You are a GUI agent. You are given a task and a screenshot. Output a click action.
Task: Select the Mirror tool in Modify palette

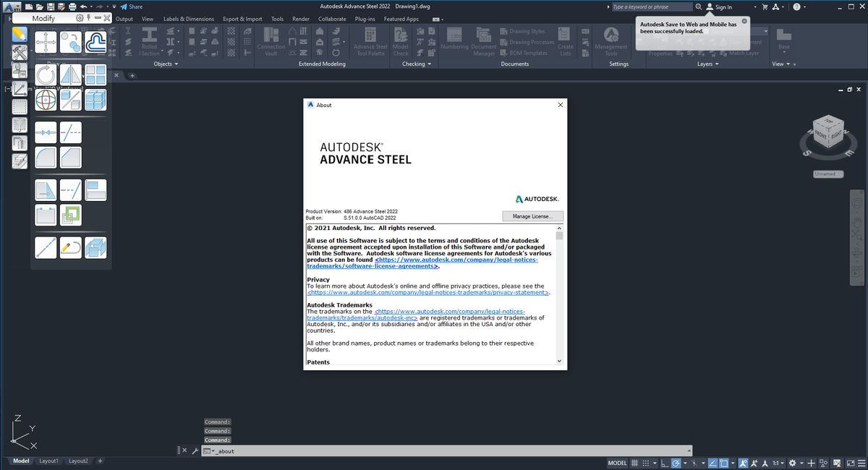coord(71,74)
